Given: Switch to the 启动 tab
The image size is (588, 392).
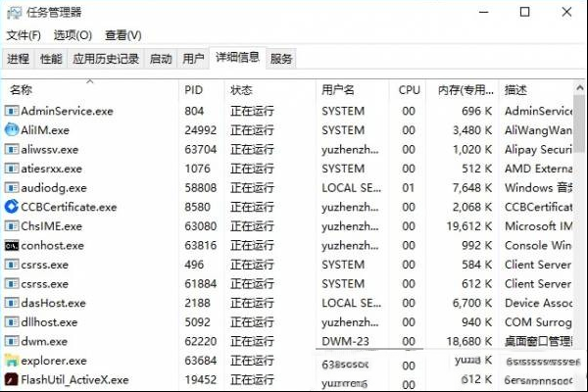Looking at the screenshot, I should pos(161,59).
